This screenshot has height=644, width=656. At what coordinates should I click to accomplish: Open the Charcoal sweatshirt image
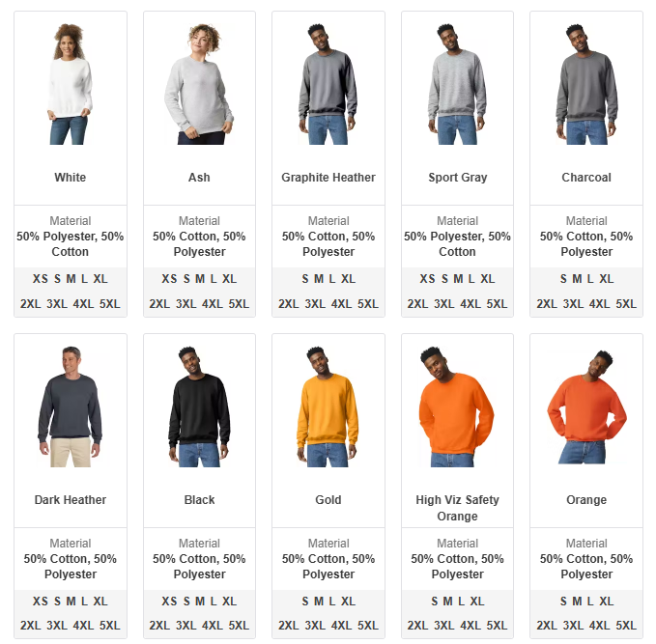point(586,84)
